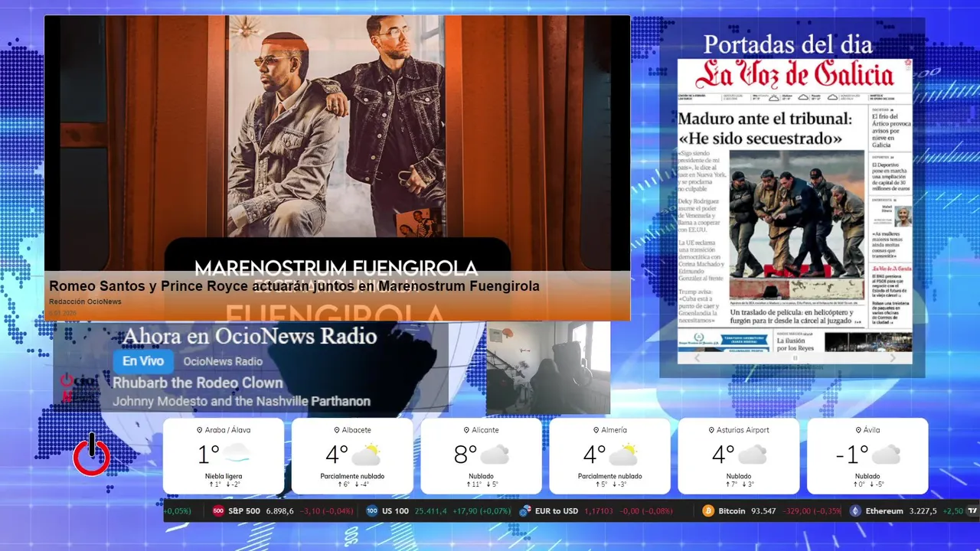980x551 pixels.
Task: Pause the newspaper covers carousel
Action: point(795,357)
